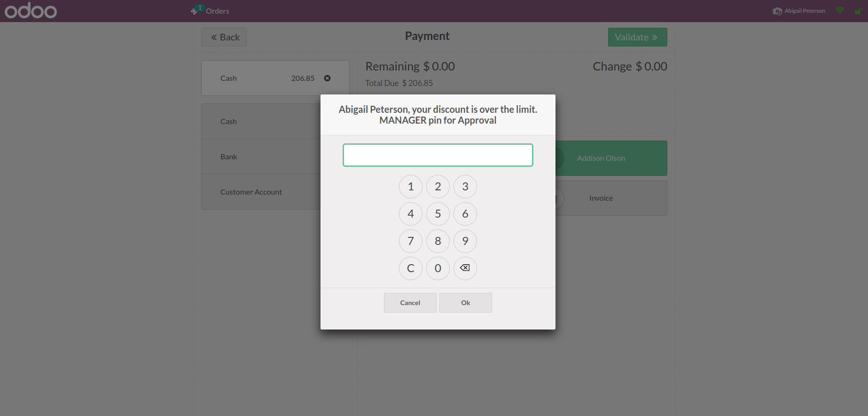The image size is (868, 416).
Task: Cancel the manager PIN approval dialog
Action: click(410, 303)
